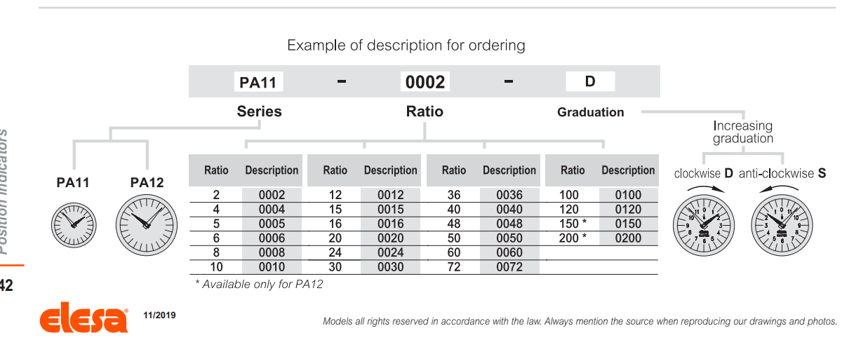Select the anti-clockwise S graduation dial
The image size is (868, 340).
point(782,224)
